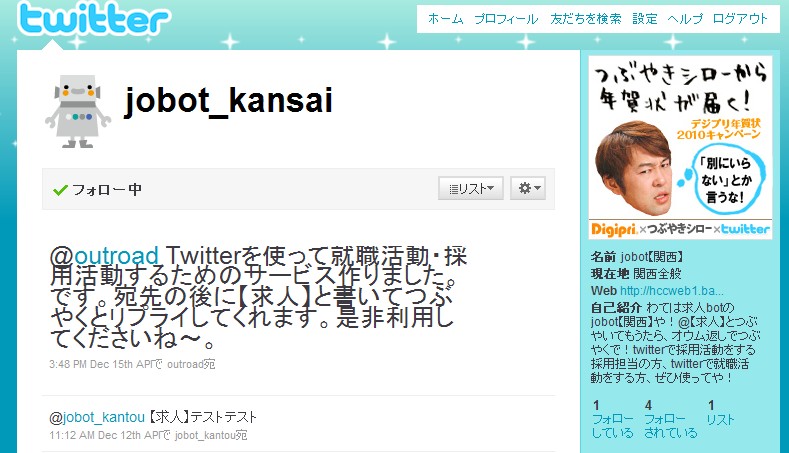Viewport: 789px width, 453px height.
Task: View the 4 フォローされている followers count
Action: pos(671,419)
